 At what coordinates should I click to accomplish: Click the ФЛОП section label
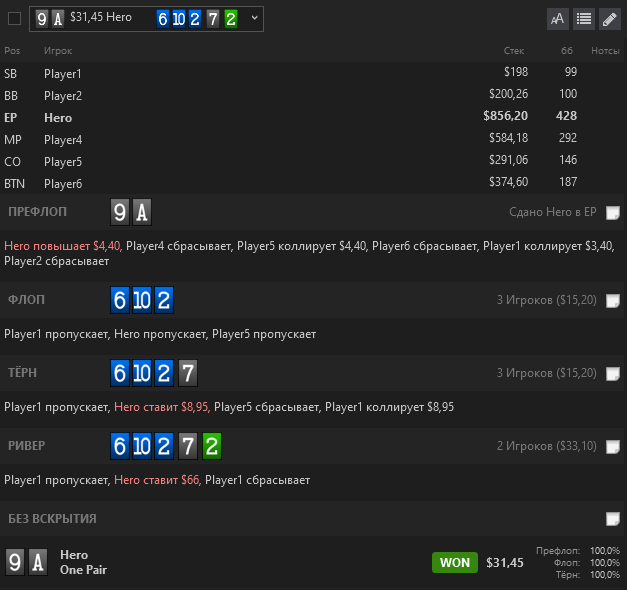pyautogui.click(x=26, y=300)
